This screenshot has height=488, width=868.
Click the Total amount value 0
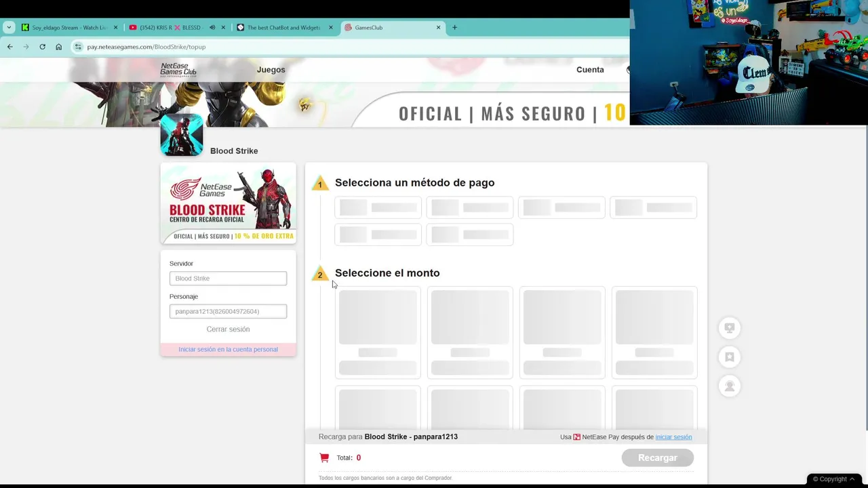(x=359, y=458)
